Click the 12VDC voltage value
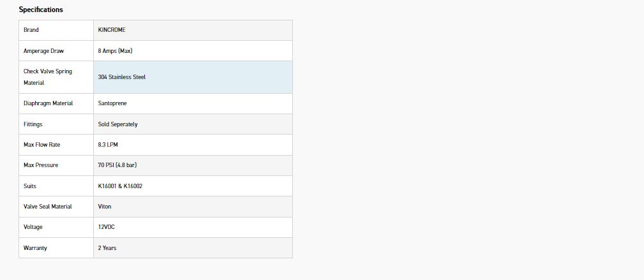The image size is (644, 280). click(x=107, y=227)
